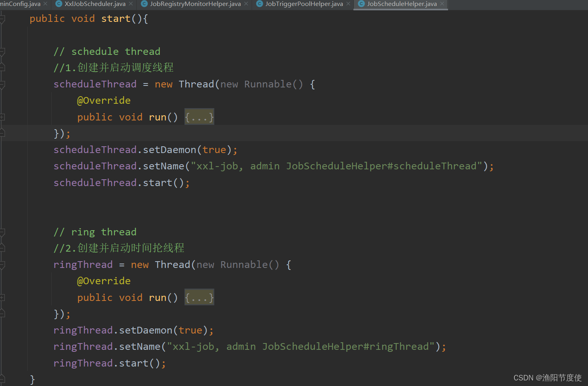Click the 'public void start()' method name
This screenshot has width=588, height=386.
click(116, 19)
